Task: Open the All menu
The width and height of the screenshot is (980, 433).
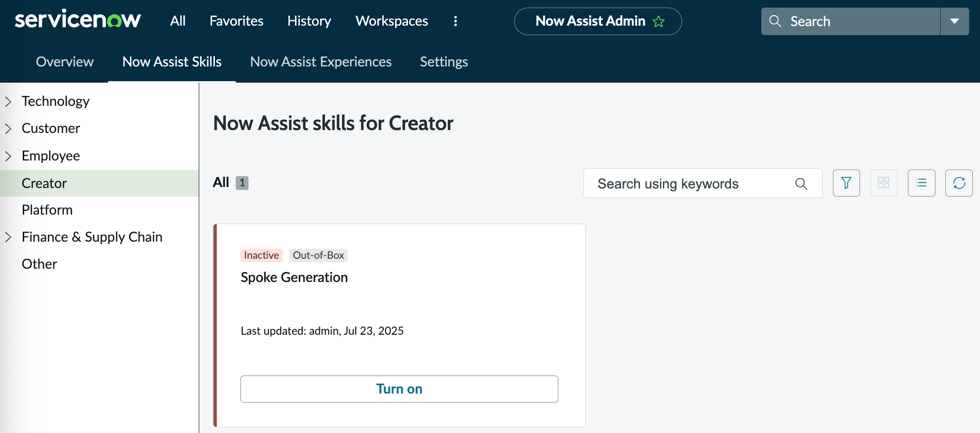Action: [178, 21]
